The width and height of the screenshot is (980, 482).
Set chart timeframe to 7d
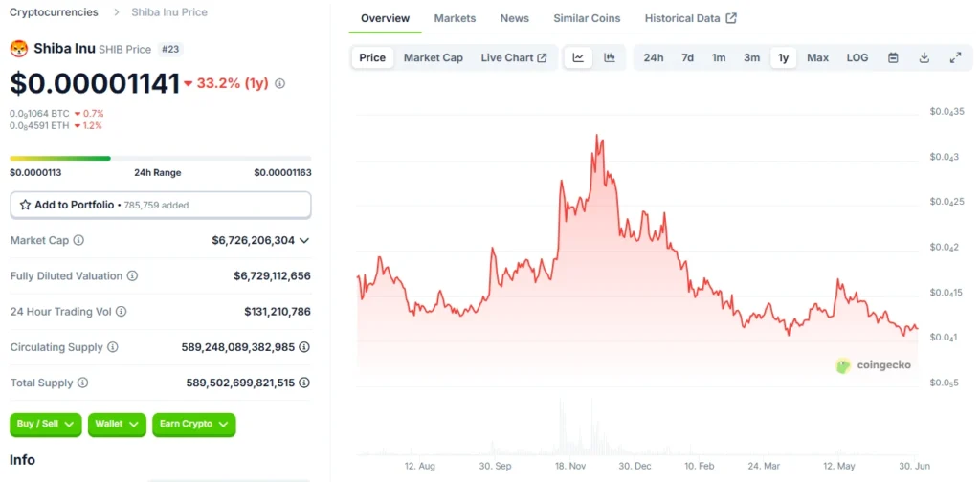point(687,57)
